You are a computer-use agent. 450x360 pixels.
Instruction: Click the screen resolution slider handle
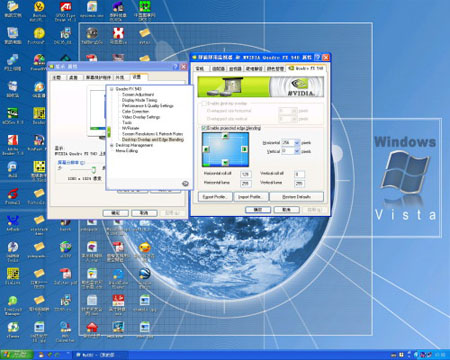94,170
